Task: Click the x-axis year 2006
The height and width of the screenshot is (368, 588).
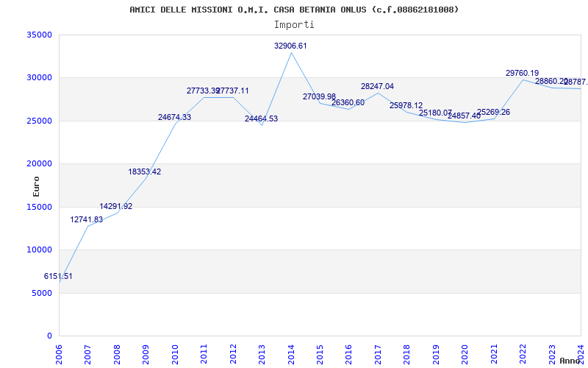Action: [59, 354]
